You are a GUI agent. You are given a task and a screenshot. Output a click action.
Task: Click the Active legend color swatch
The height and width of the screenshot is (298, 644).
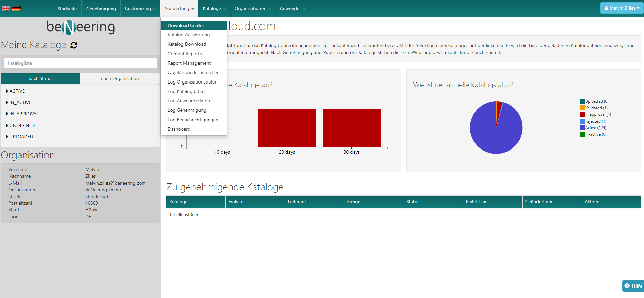[582, 128]
